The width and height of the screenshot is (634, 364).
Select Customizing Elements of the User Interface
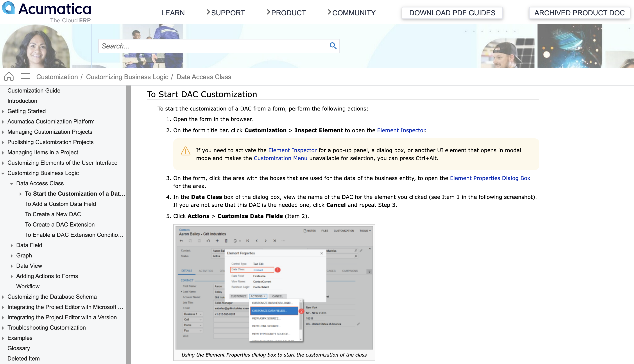click(x=62, y=163)
